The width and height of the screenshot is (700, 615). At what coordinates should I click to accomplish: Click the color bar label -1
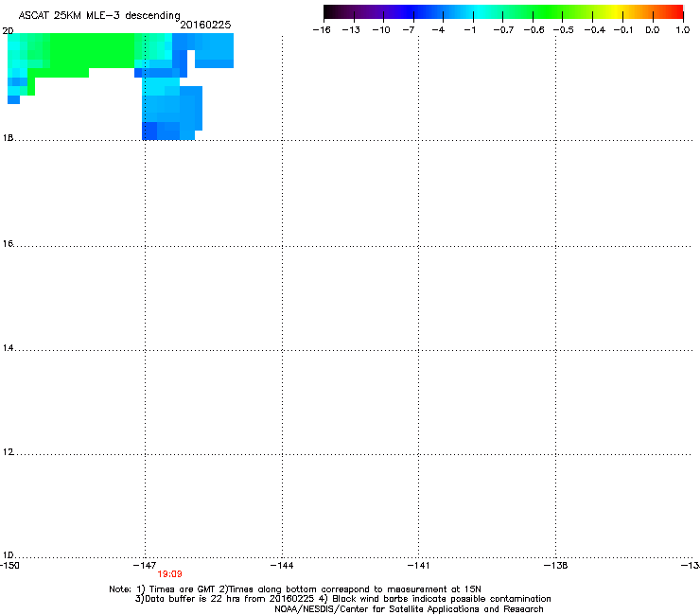(469, 30)
